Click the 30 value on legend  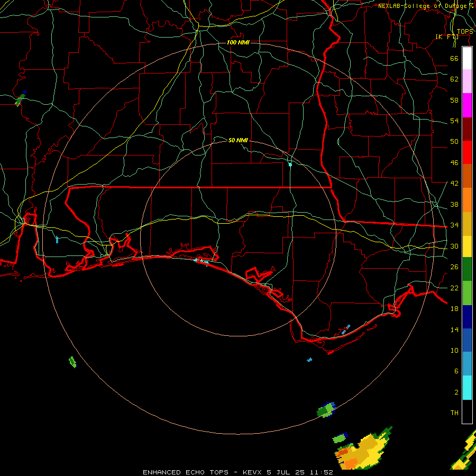(x=454, y=246)
